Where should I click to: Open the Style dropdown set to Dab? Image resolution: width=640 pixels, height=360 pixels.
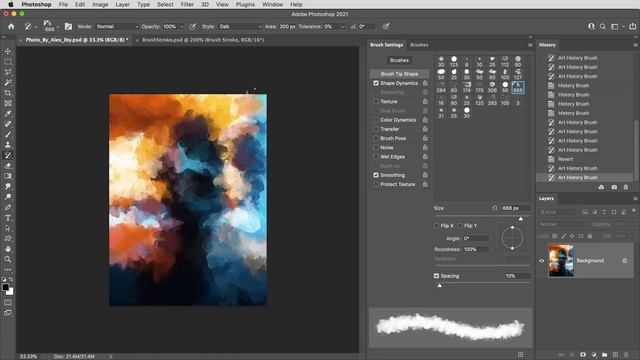(x=240, y=27)
